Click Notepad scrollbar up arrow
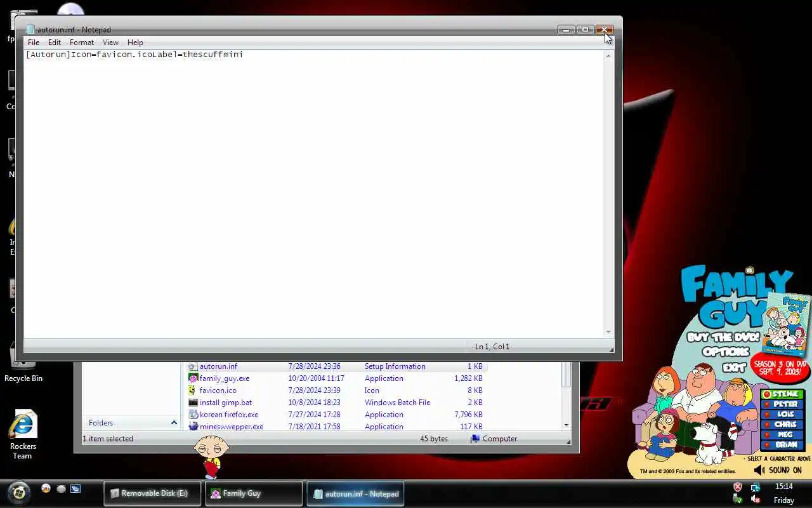This screenshot has width=812, height=508. [x=608, y=55]
